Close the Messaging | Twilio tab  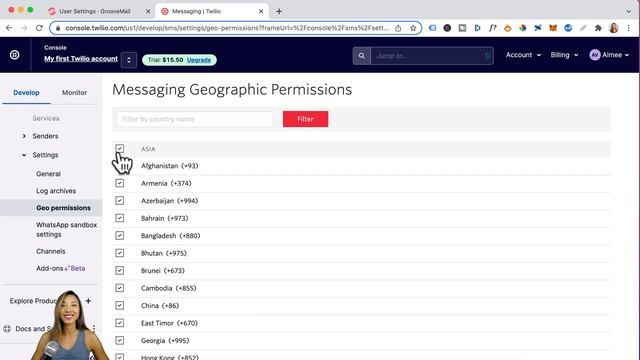(261, 11)
